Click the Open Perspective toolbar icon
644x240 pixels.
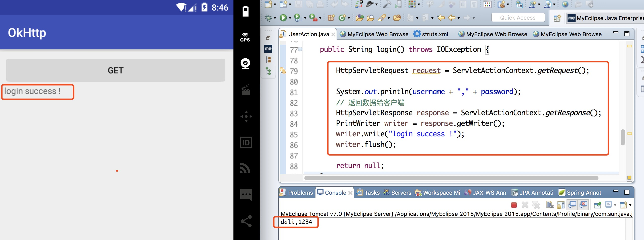(557, 18)
